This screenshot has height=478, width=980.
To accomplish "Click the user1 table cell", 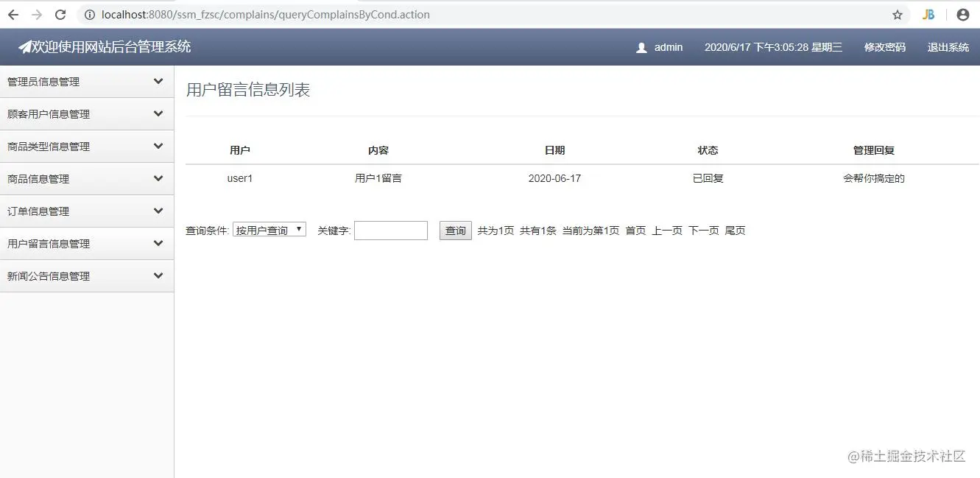I will pos(240,178).
